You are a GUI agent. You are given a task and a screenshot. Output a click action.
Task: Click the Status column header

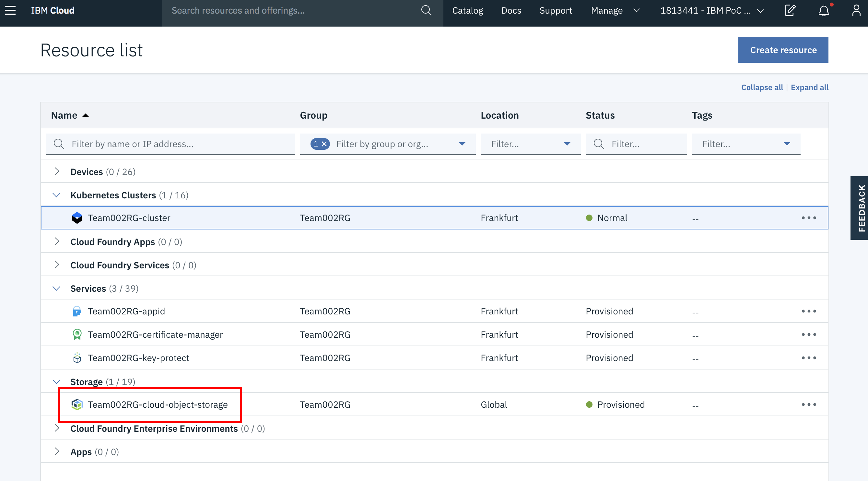pos(600,115)
